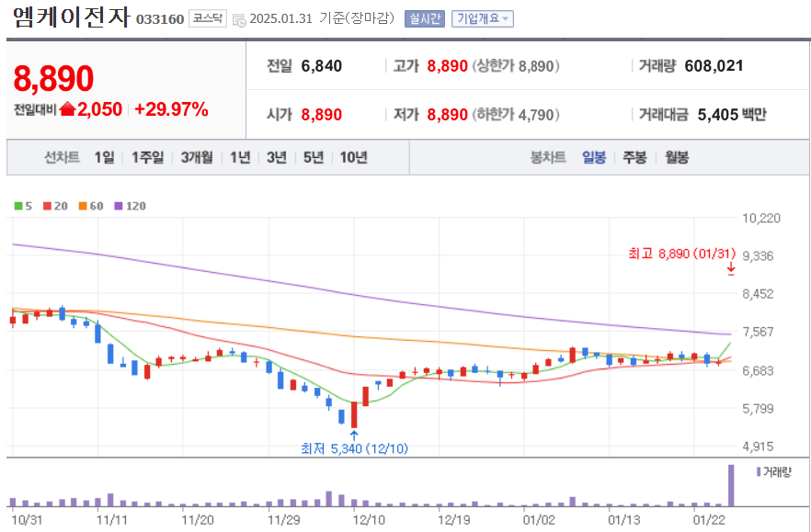
Task: Click the 10,220 price axis label
Action: [x=761, y=218]
